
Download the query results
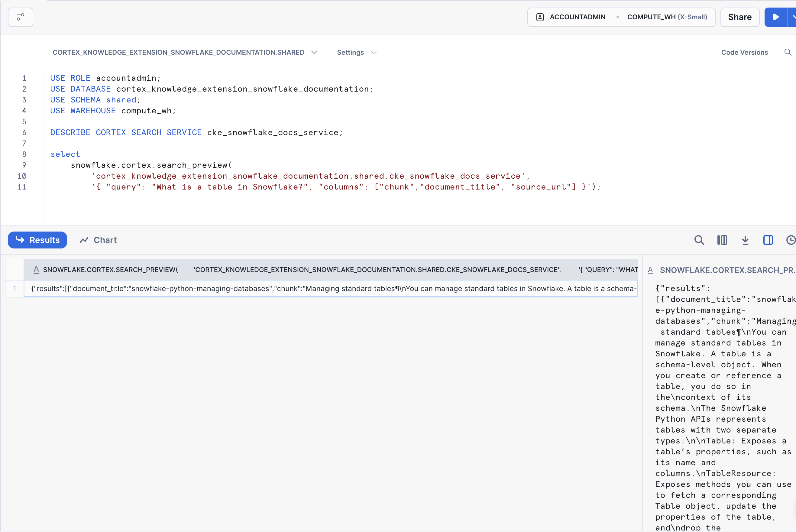(745, 240)
